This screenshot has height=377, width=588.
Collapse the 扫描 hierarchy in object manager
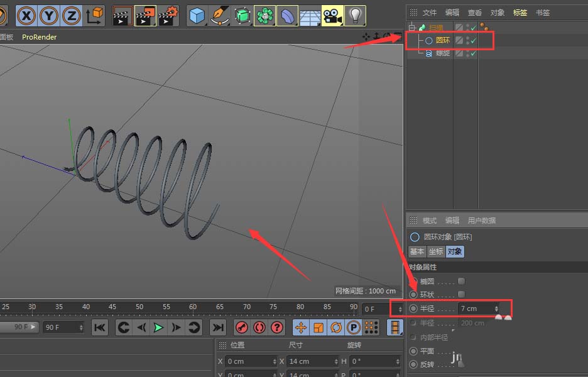[411, 26]
